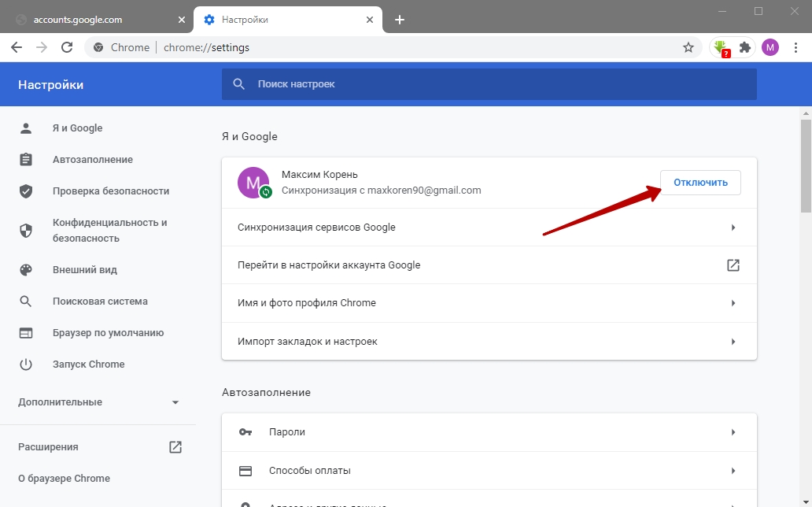Click the bookmark star icon in address bar
The height and width of the screenshot is (507, 812).
(x=688, y=47)
